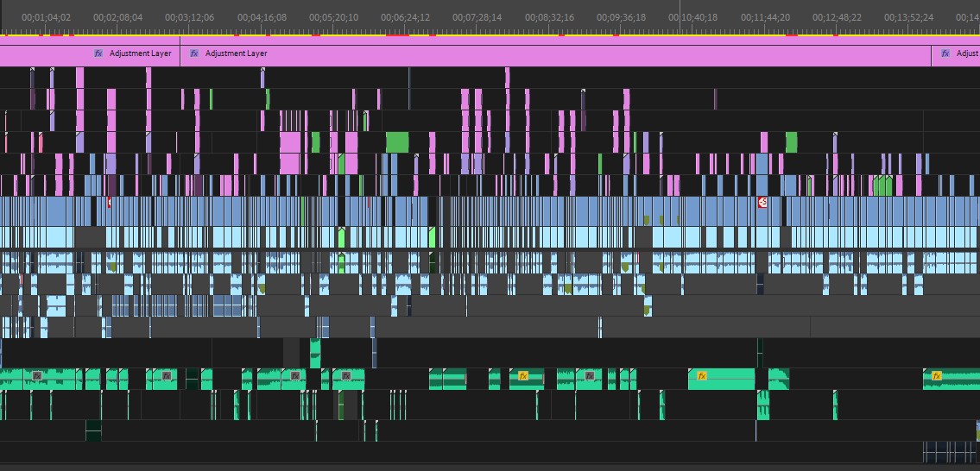Click fx badge on first Adjustment Layer clip
This screenshot has height=471, width=980.
tap(98, 53)
